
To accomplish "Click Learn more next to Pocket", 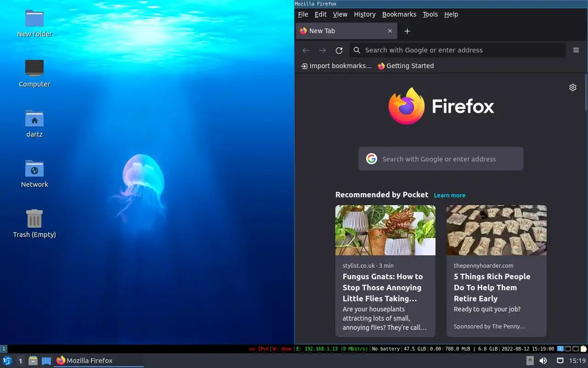I will [x=450, y=195].
